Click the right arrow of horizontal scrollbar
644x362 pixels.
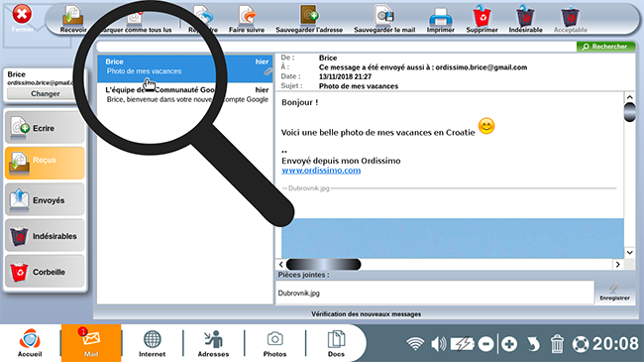(617, 265)
